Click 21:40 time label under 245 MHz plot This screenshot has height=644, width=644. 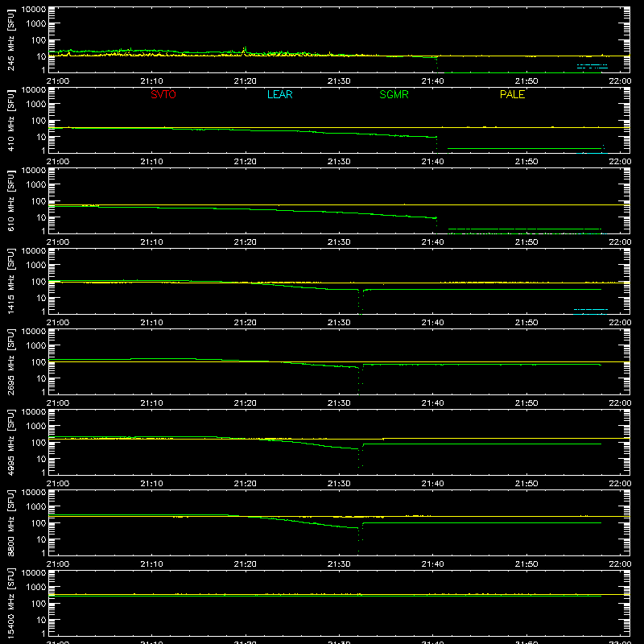pos(433,81)
